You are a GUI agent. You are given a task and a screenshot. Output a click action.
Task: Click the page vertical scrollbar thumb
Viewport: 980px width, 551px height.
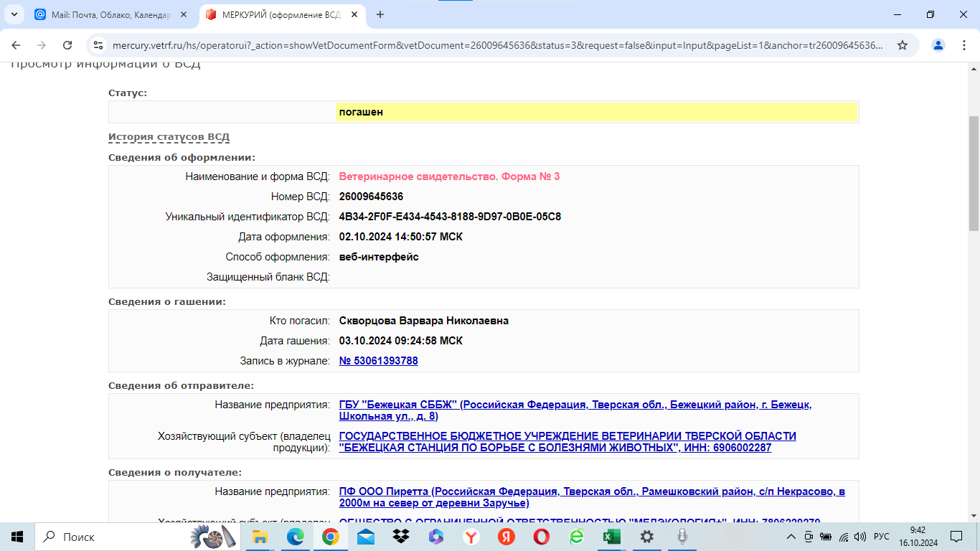pyautogui.click(x=974, y=172)
